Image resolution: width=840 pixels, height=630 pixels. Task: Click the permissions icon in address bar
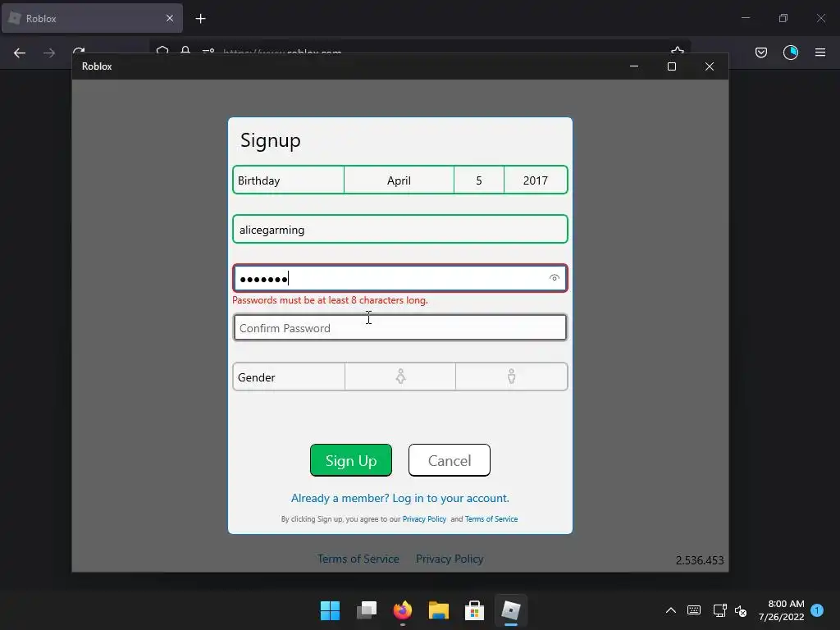pyautogui.click(x=208, y=52)
